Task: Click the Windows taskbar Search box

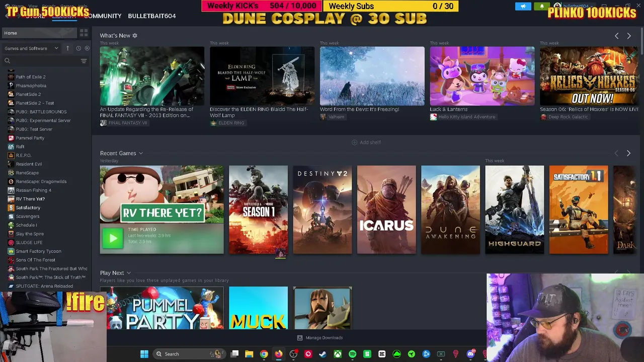Action: pos(189,354)
